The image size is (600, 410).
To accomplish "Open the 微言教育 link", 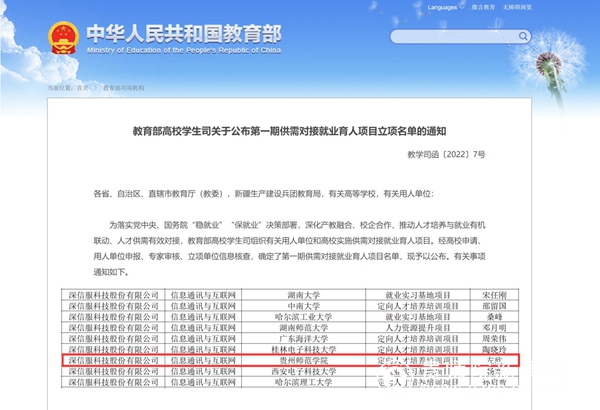I will pos(483,7).
